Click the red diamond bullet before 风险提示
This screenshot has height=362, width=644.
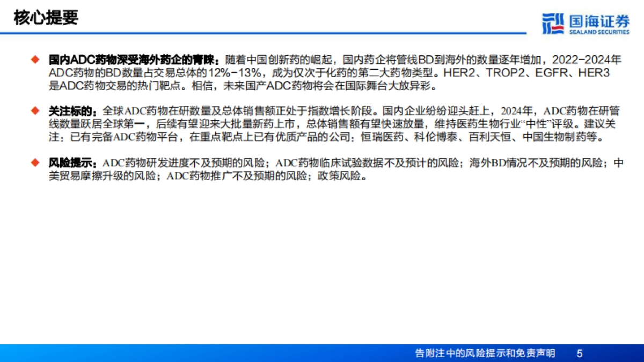(x=35, y=162)
